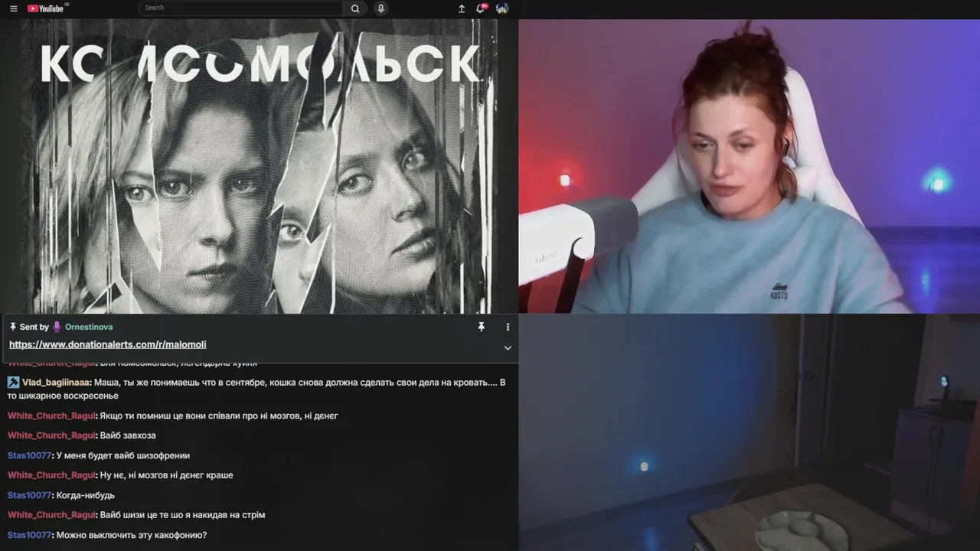This screenshot has width=980, height=551.
Task: Click message 'Ну не, ні мозгов ні денєг краше'
Action: pos(166,475)
